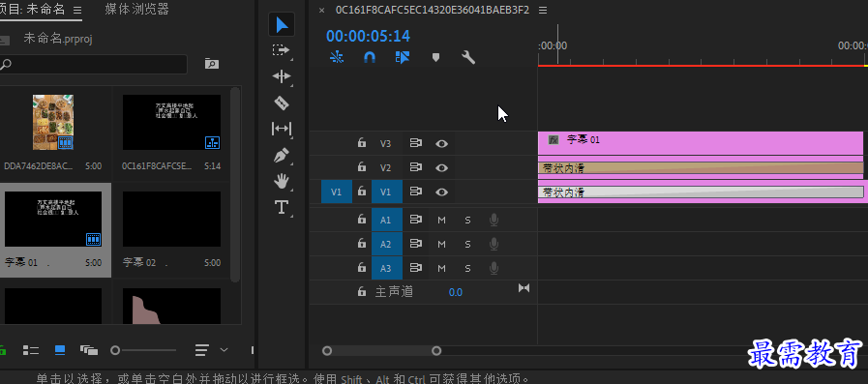Select the Razor tool

pyautogui.click(x=282, y=103)
